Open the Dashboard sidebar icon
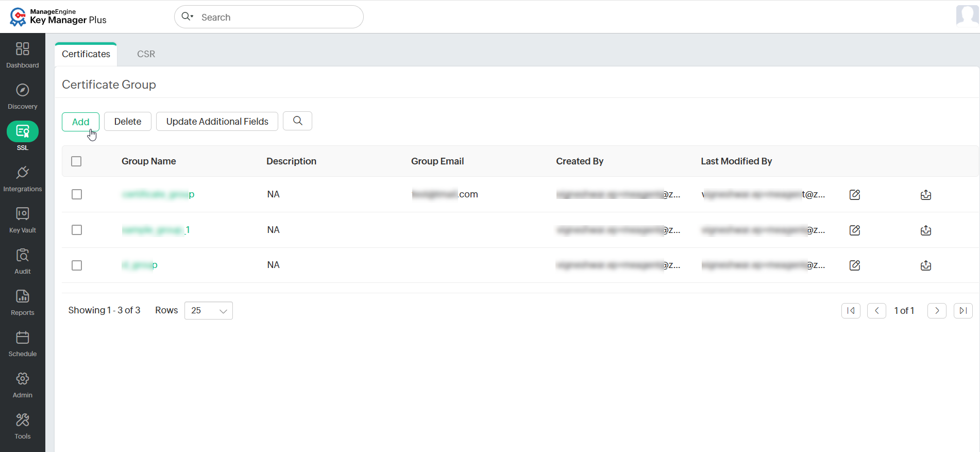This screenshot has height=452, width=980. (23, 49)
